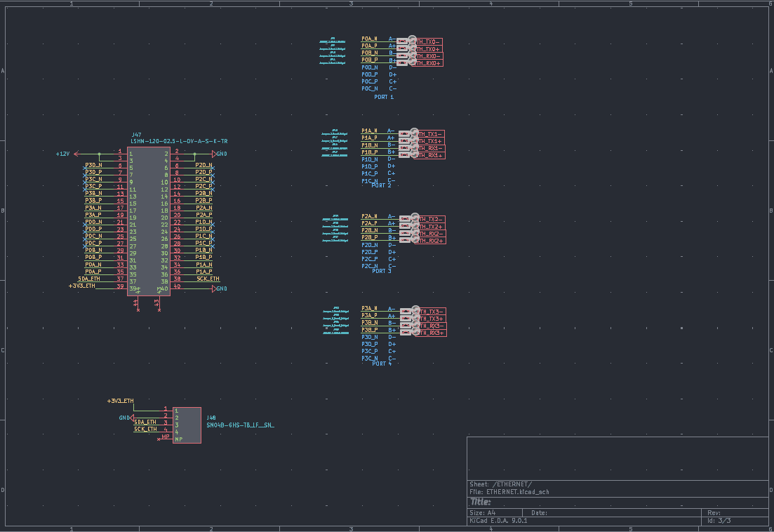Click the P3C_N text in PORT 4
Viewport: 774px width, 532px height.
(369, 358)
